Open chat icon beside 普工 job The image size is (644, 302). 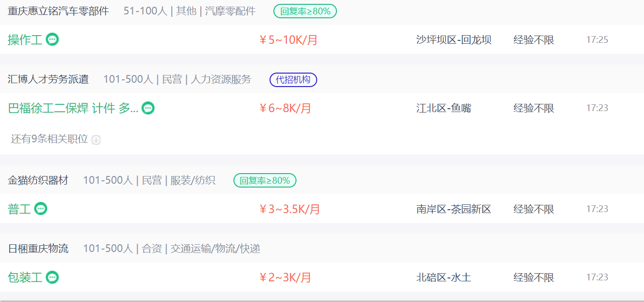(41, 209)
